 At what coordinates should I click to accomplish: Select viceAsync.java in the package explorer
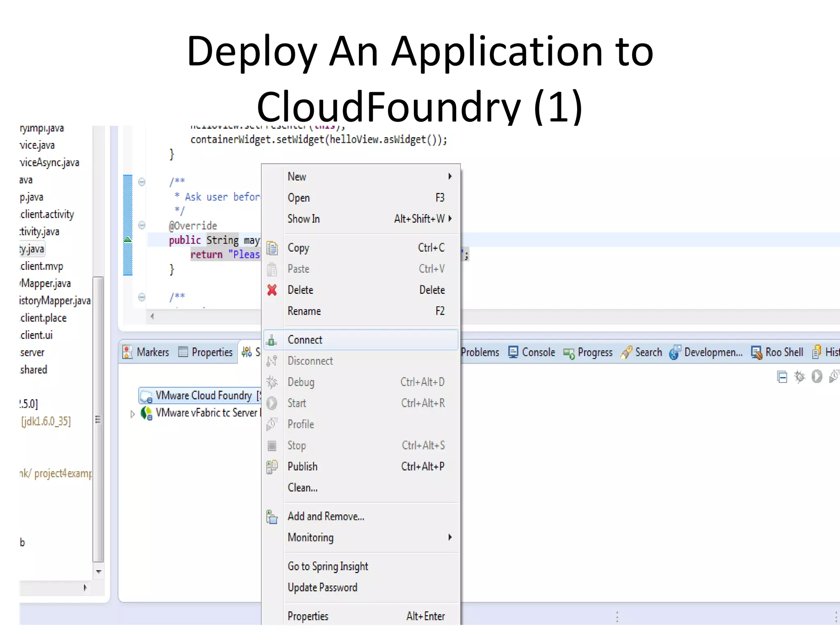(50, 163)
